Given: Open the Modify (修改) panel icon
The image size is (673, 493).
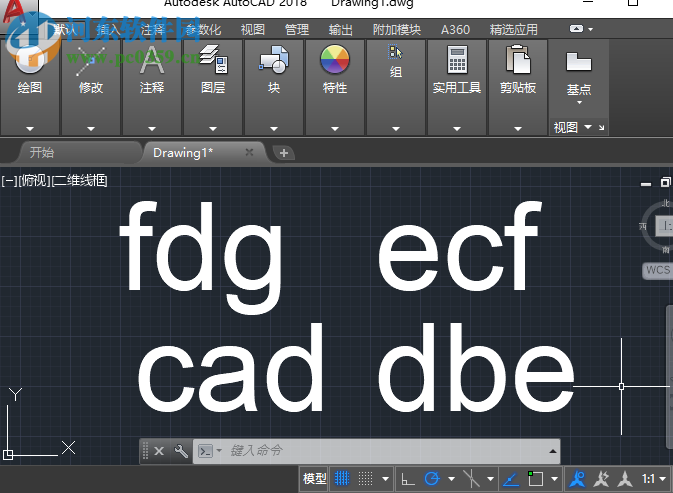Looking at the screenshot, I should (x=91, y=60).
